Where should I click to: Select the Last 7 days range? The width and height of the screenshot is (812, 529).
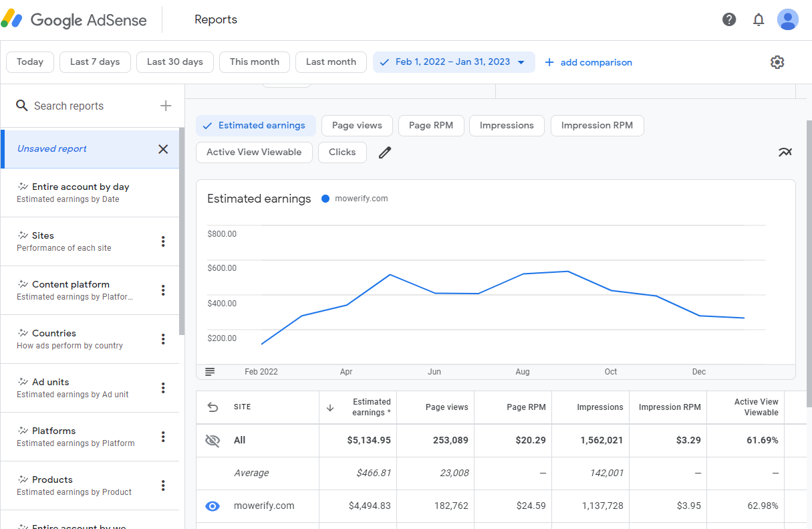coord(95,62)
